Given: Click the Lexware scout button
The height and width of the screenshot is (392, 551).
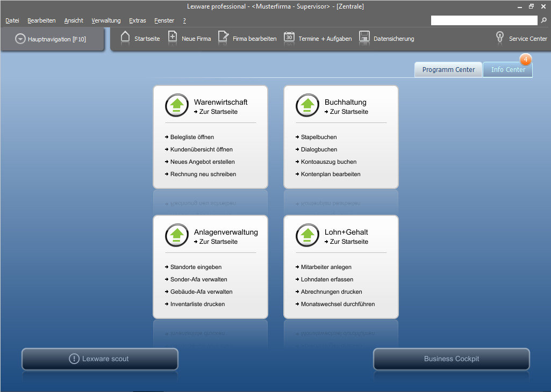Looking at the screenshot, I should tap(99, 359).
